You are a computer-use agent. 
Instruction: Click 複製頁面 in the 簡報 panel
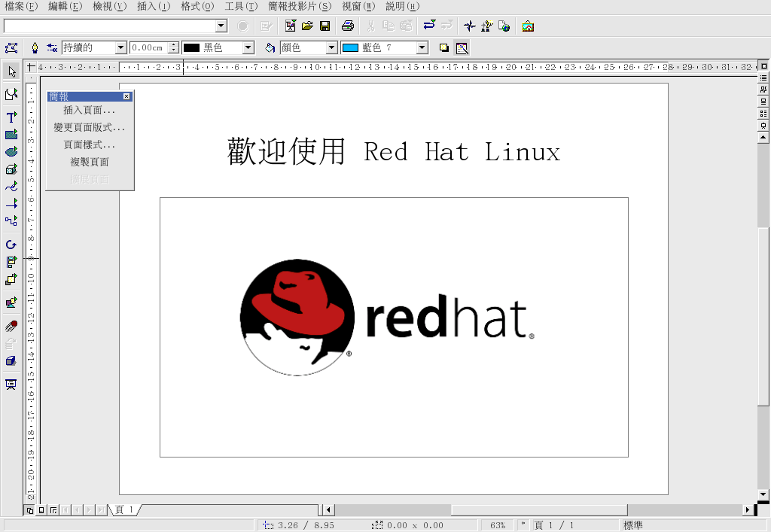coord(90,163)
